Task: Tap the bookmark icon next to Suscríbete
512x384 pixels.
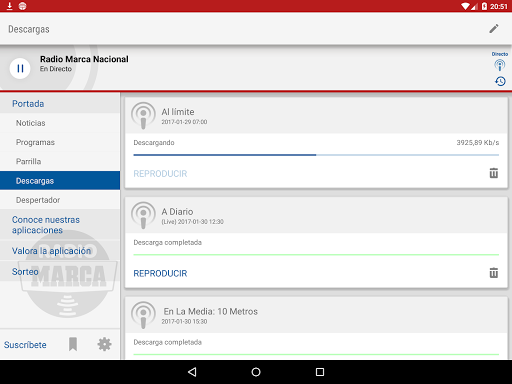Action: [x=73, y=344]
